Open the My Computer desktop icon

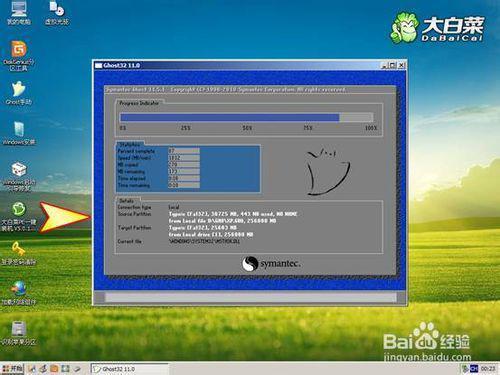point(19,13)
